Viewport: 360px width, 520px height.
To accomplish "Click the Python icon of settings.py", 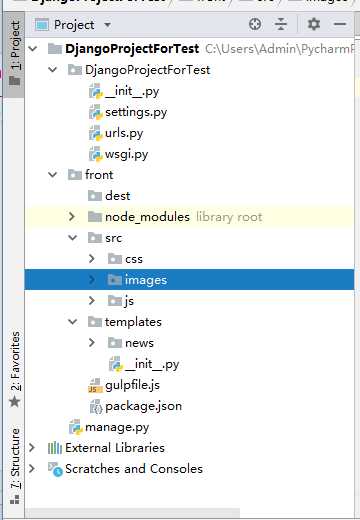I will pos(96,112).
